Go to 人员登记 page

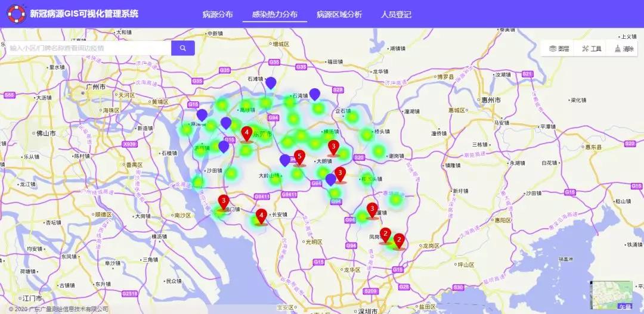[x=395, y=14]
